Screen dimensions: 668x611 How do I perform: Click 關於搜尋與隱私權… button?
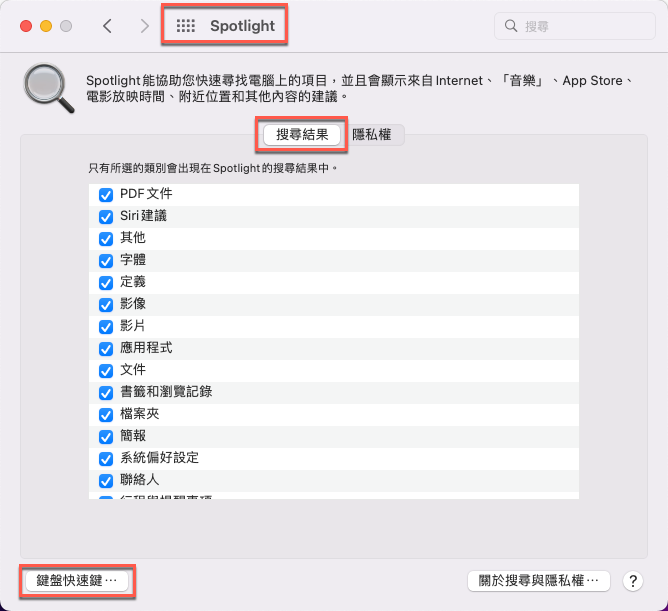538,581
